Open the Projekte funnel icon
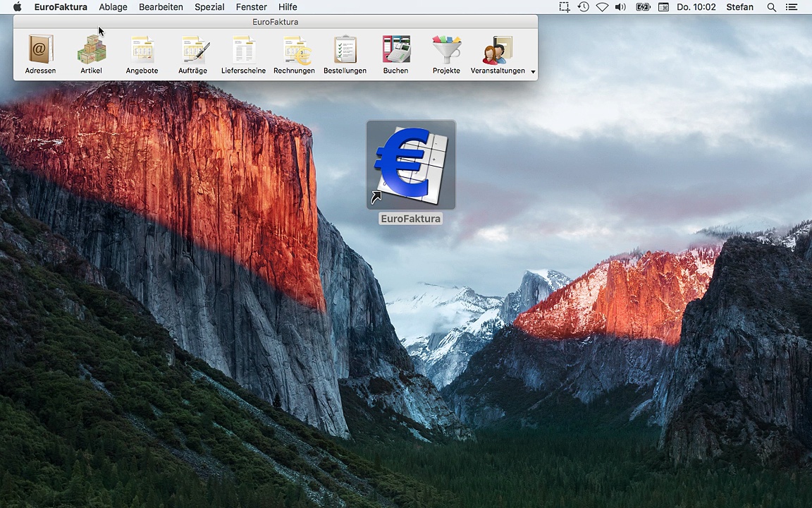812x508 pixels. click(446, 50)
